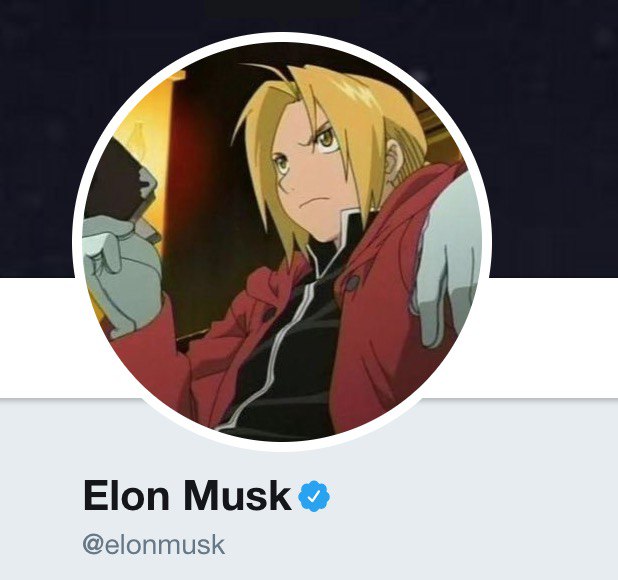This screenshot has width=618, height=580.
Task: Click header banner area left of avatar
Action: (x=37, y=138)
